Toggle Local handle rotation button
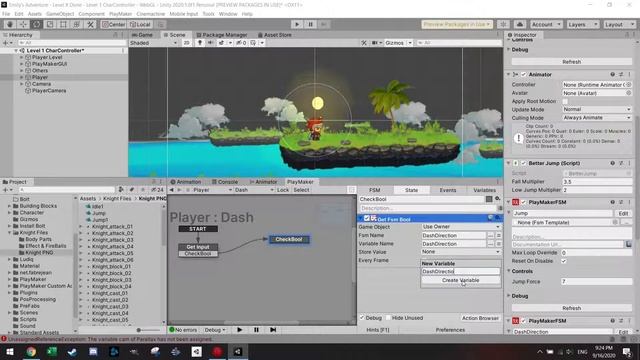The width and height of the screenshot is (640, 360). coord(140,24)
